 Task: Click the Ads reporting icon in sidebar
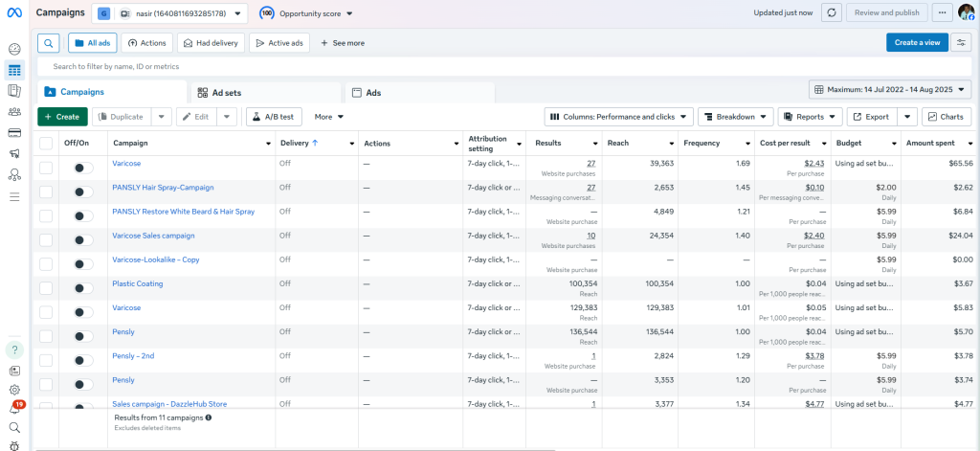click(14, 91)
